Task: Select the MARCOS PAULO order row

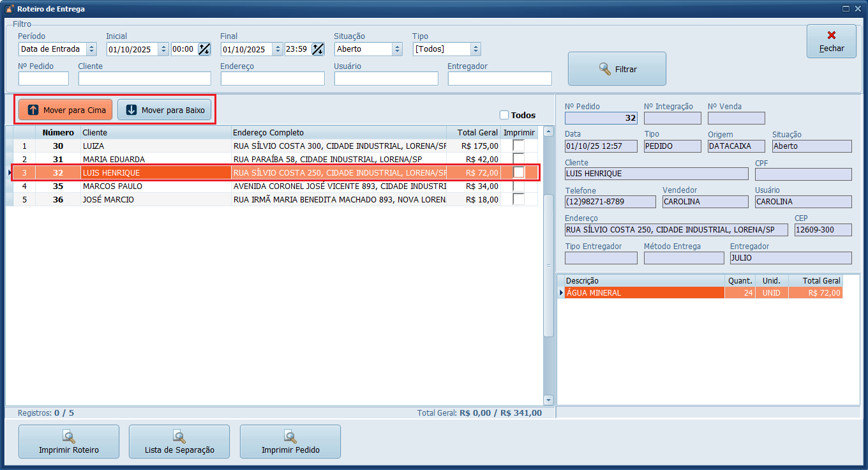Action: [x=156, y=186]
